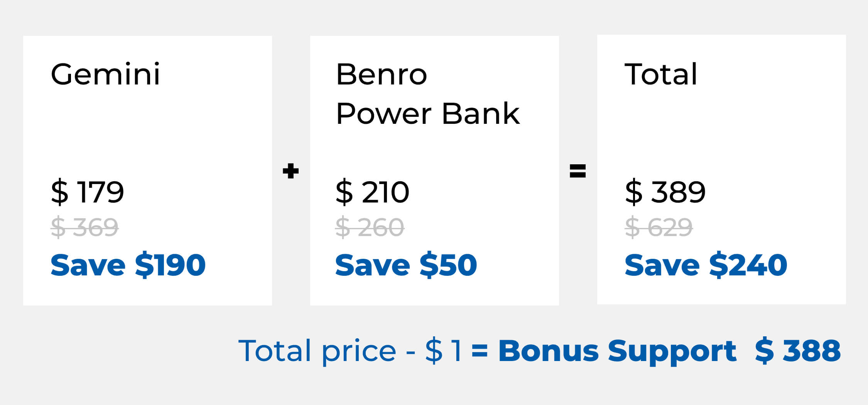Select the Gemini product heading
Viewport: 868px width, 405px height.
pyautogui.click(x=105, y=74)
